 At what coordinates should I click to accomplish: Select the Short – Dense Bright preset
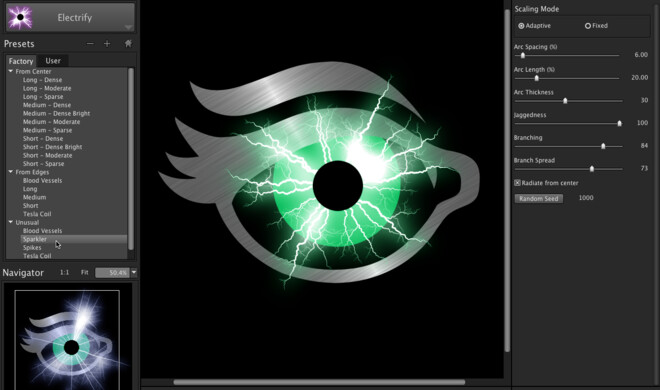coord(53,147)
